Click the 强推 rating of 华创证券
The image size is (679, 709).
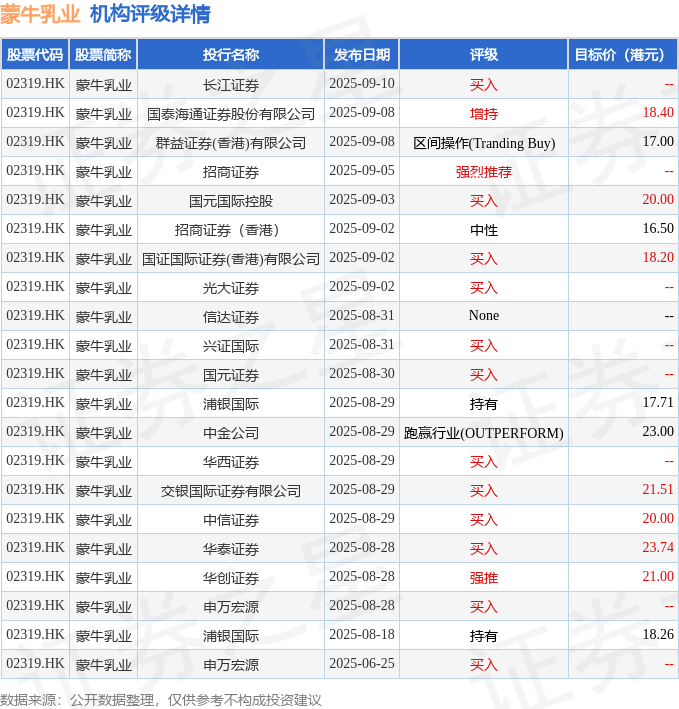pyautogui.click(x=484, y=577)
